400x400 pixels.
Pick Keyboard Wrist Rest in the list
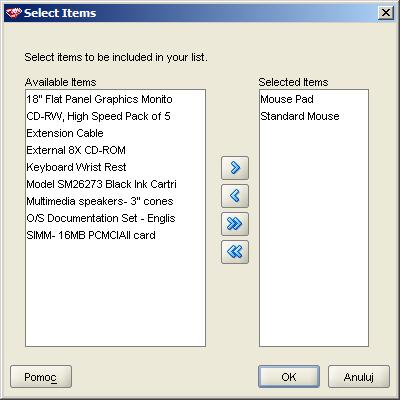[x=115, y=167]
